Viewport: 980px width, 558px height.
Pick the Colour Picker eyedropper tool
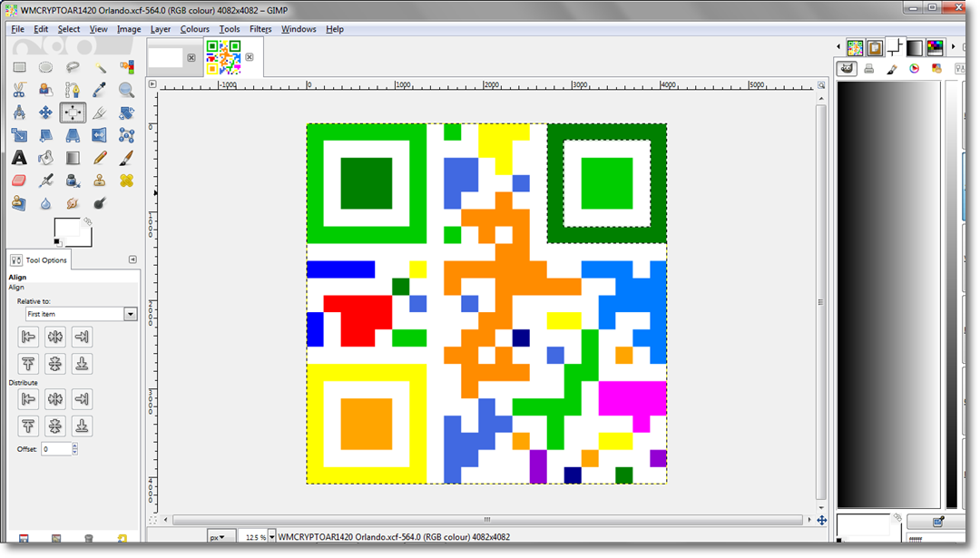[x=100, y=90]
